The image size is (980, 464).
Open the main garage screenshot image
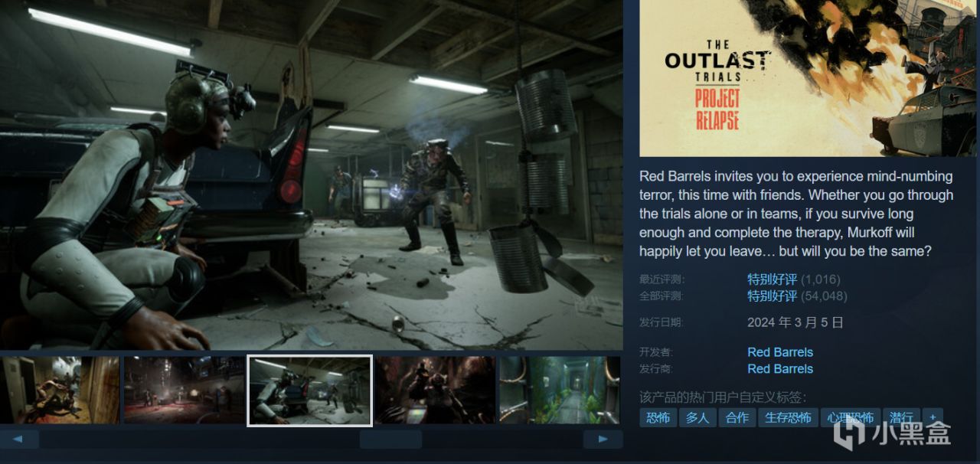click(311, 175)
